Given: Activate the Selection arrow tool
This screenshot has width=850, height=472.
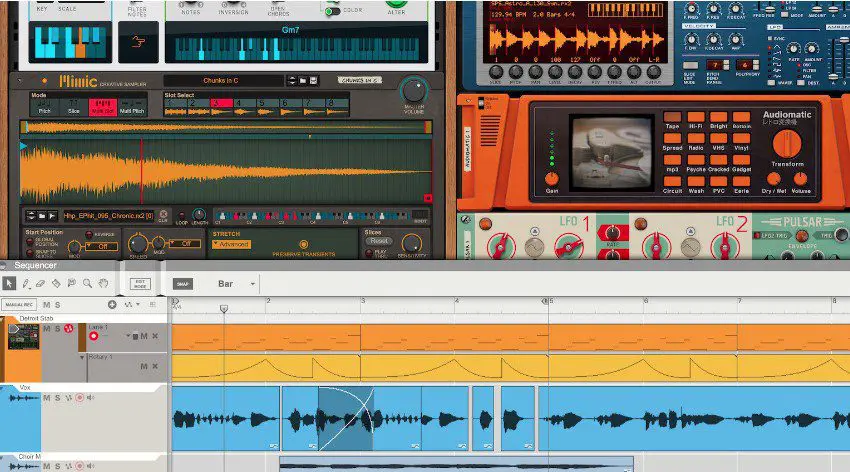Looking at the screenshot, I should pos(9,284).
